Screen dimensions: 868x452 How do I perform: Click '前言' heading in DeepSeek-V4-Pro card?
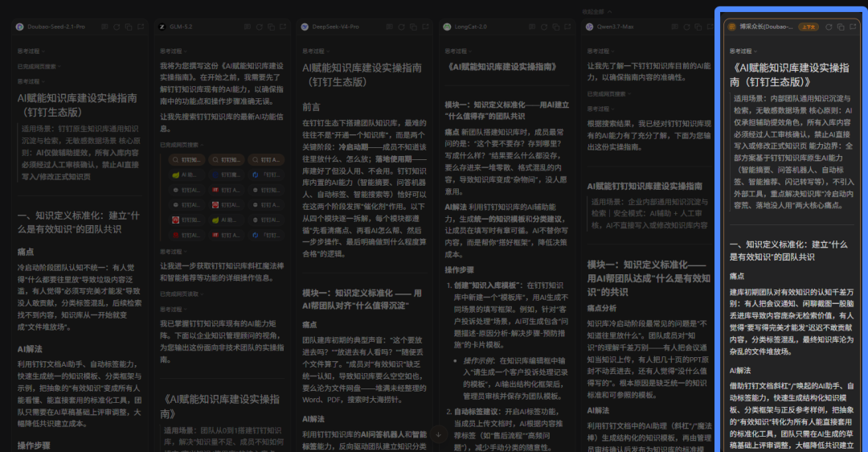[311, 107]
